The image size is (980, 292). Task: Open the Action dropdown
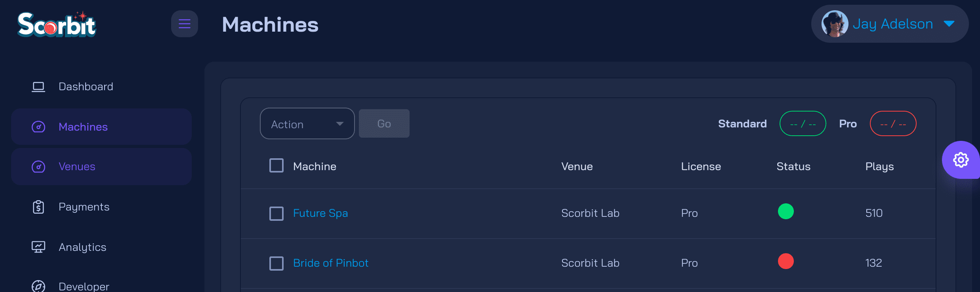[307, 124]
